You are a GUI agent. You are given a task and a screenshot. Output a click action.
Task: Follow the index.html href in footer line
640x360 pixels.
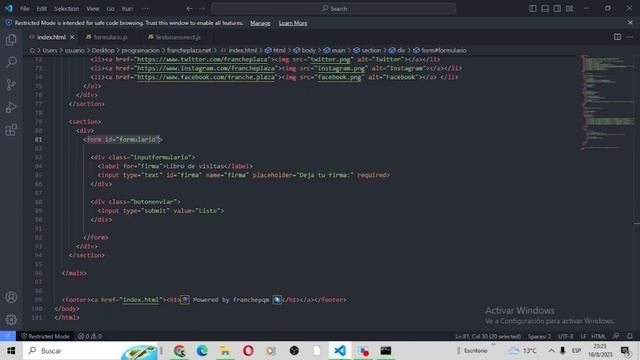[x=141, y=300]
